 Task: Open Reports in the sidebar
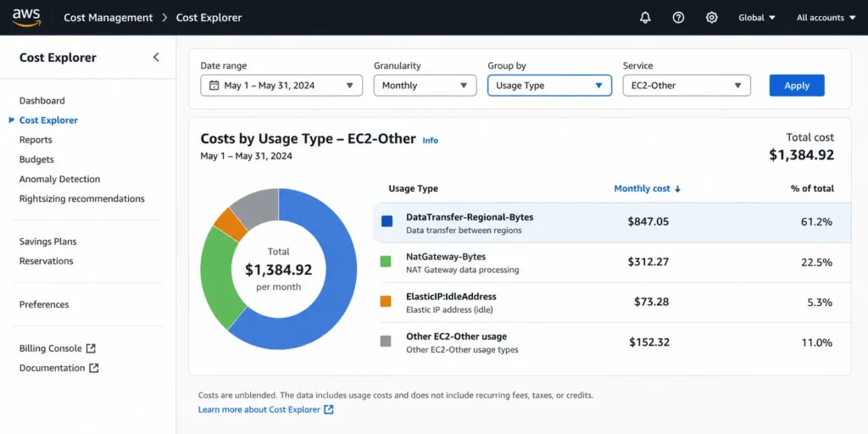pos(36,140)
